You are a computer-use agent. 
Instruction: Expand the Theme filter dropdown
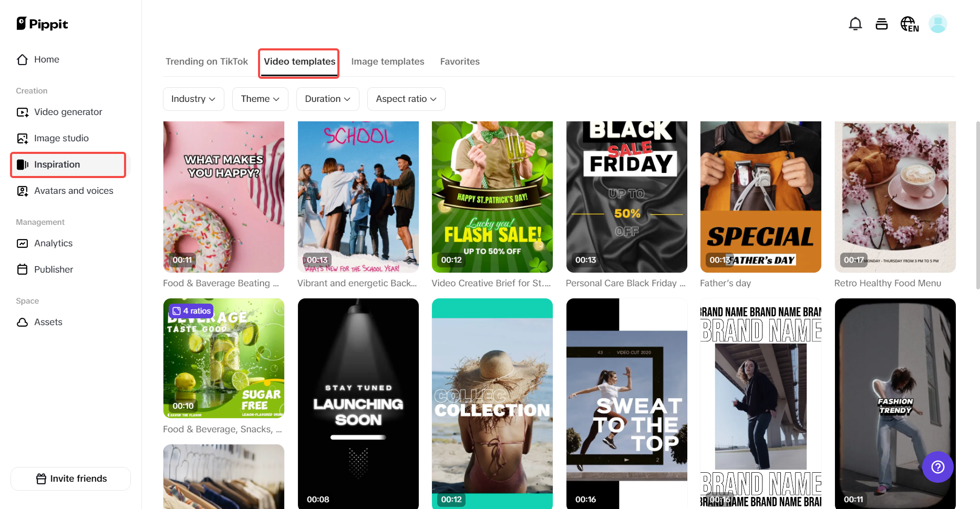coord(260,99)
